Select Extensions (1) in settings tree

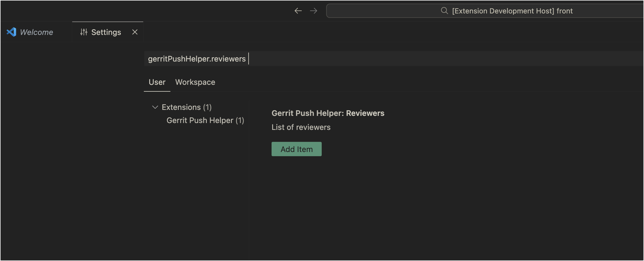pyautogui.click(x=187, y=107)
